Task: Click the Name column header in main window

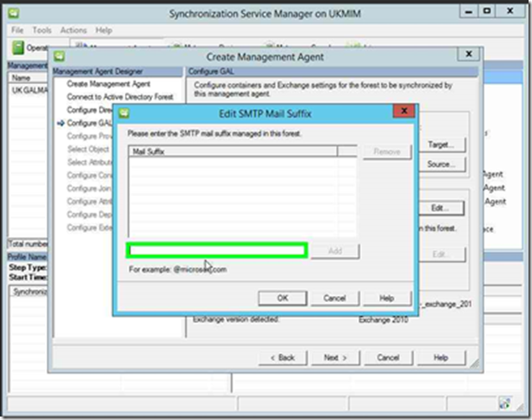Action: 29,78
